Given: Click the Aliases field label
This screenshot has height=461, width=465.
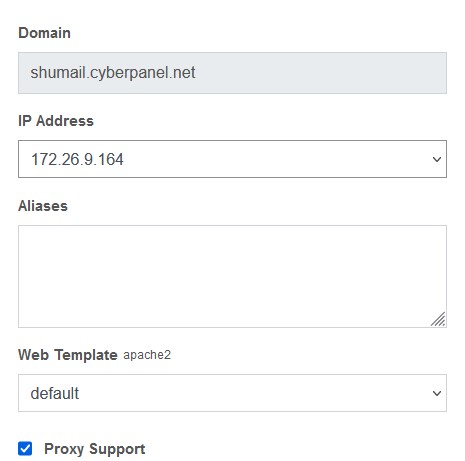Looking at the screenshot, I should coord(43,206).
